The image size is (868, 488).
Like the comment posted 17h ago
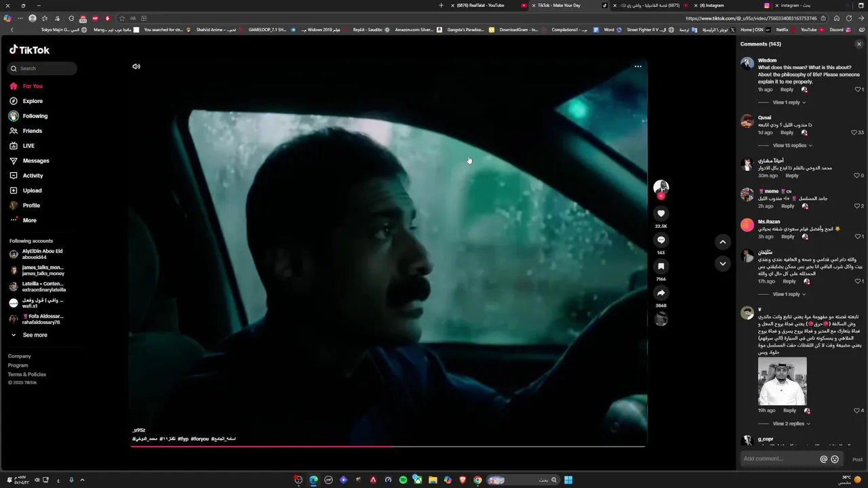pos(857,281)
